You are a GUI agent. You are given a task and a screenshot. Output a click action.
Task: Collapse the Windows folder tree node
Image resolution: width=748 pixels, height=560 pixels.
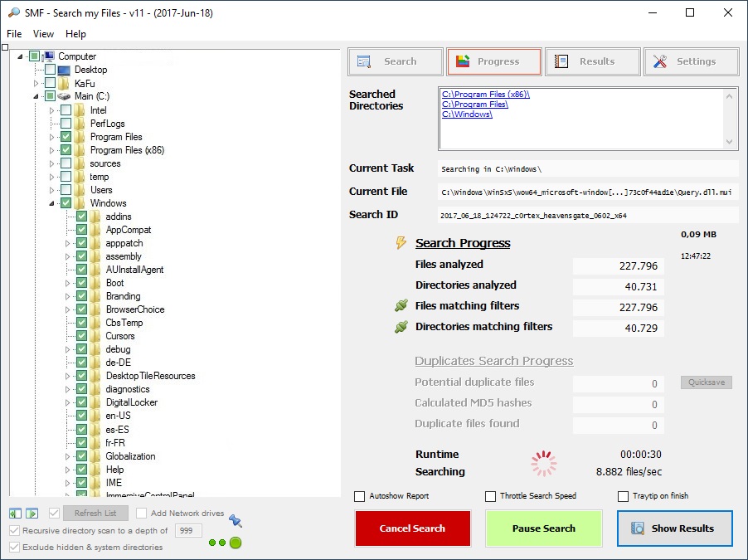point(52,203)
